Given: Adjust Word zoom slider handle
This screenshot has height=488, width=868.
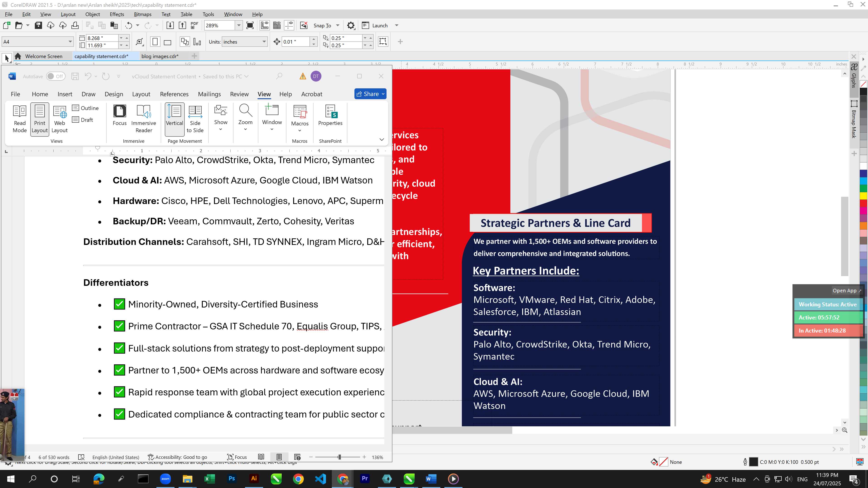Looking at the screenshot, I should tap(340, 457).
